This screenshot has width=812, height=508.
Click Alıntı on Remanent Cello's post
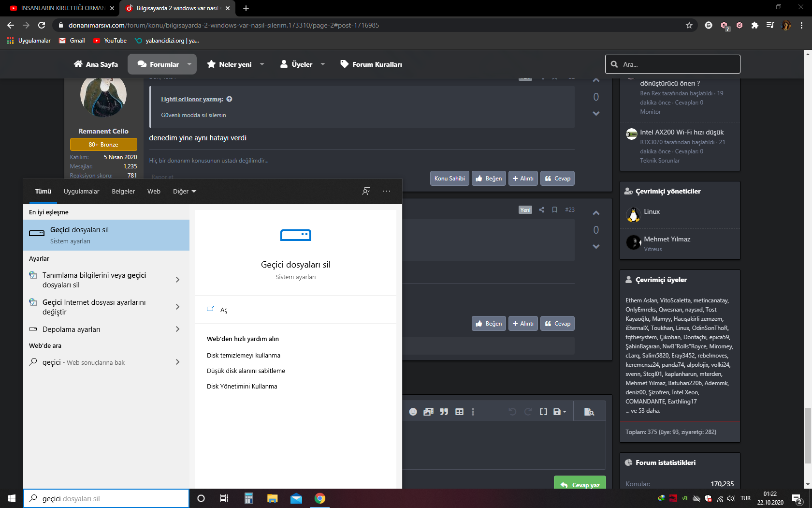(x=523, y=179)
